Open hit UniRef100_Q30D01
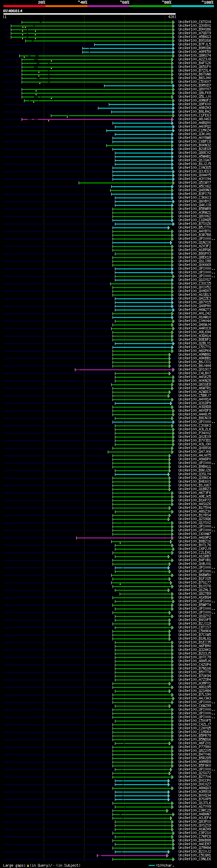This screenshot has height=868, width=217. click(195, 26)
